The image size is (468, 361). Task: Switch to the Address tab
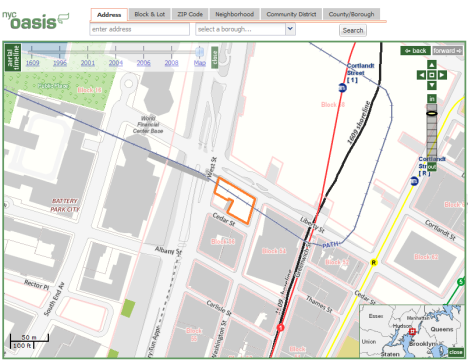(109, 15)
